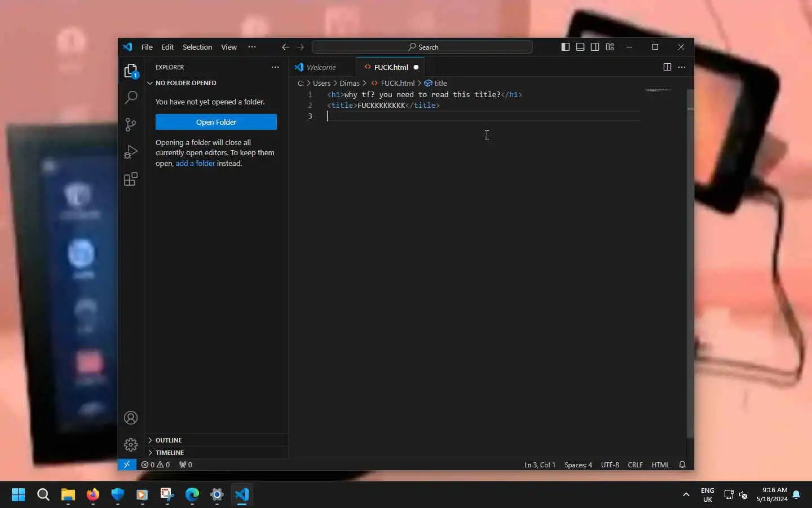Open the Search view in activity bar
This screenshot has width=812, height=508.
tap(131, 98)
